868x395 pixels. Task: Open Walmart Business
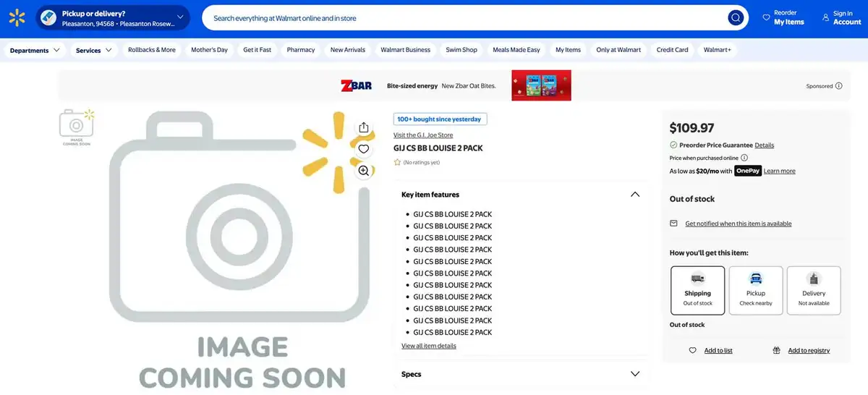click(x=406, y=50)
